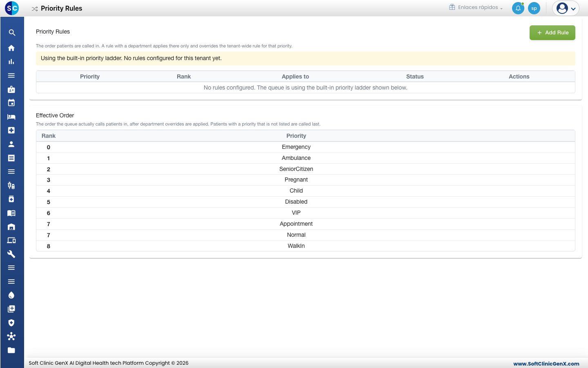588x368 pixels.
Task: Open the folder icon in the sidebar
Action: coord(11,350)
